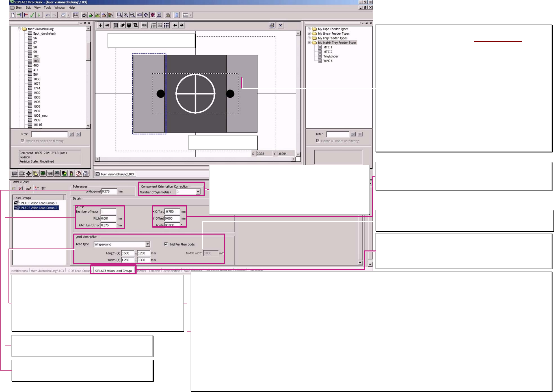Select component 1050 in the tree
The width and height of the screenshot is (554, 392).
coord(37,79)
